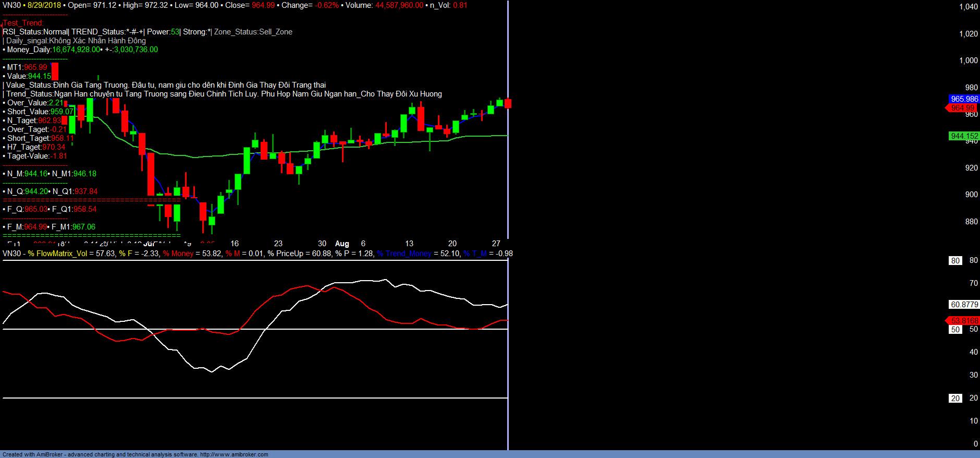Click the Zone_Status:Sell_Zone text
Image resolution: width=980 pixels, height=458 pixels.
tap(253, 32)
